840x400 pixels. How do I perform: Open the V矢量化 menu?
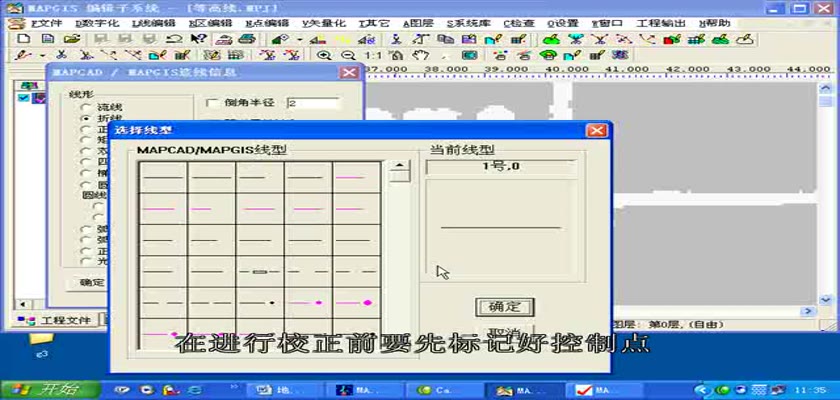click(x=324, y=24)
